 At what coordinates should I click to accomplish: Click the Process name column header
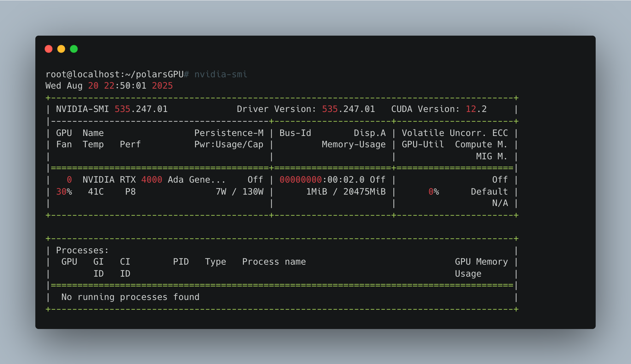[274, 262]
